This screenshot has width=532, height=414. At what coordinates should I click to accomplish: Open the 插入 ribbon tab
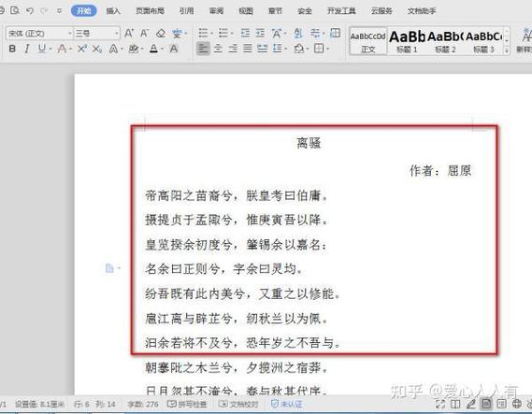pos(113,11)
